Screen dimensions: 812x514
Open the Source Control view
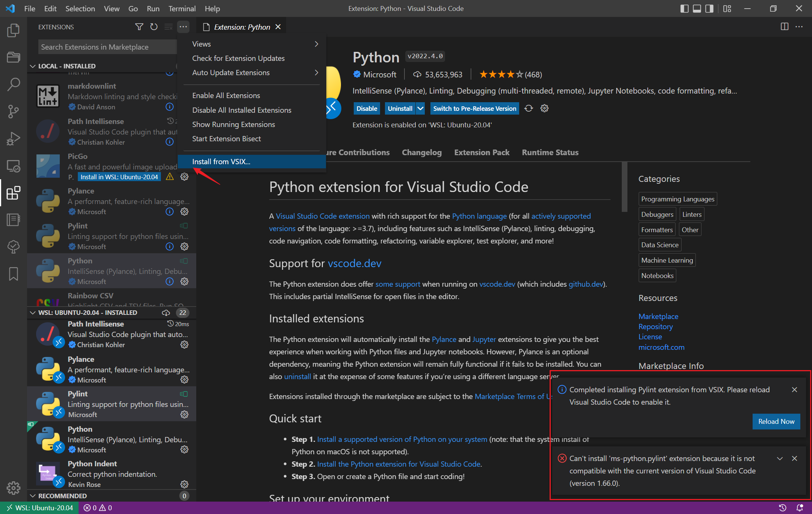click(x=14, y=111)
